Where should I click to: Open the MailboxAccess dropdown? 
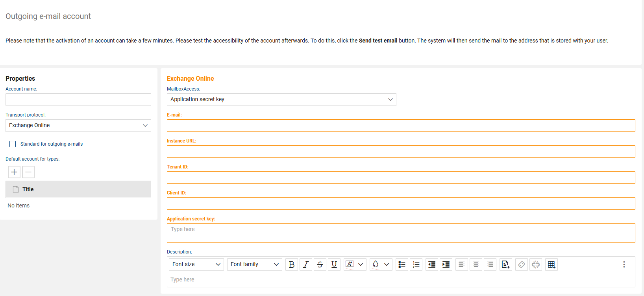point(281,100)
